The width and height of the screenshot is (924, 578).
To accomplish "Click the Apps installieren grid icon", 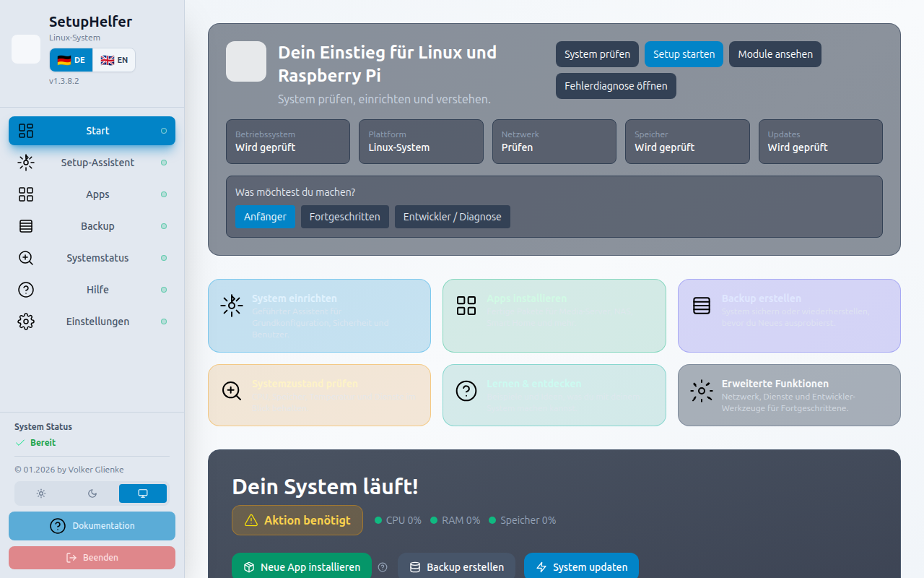I will (x=466, y=306).
